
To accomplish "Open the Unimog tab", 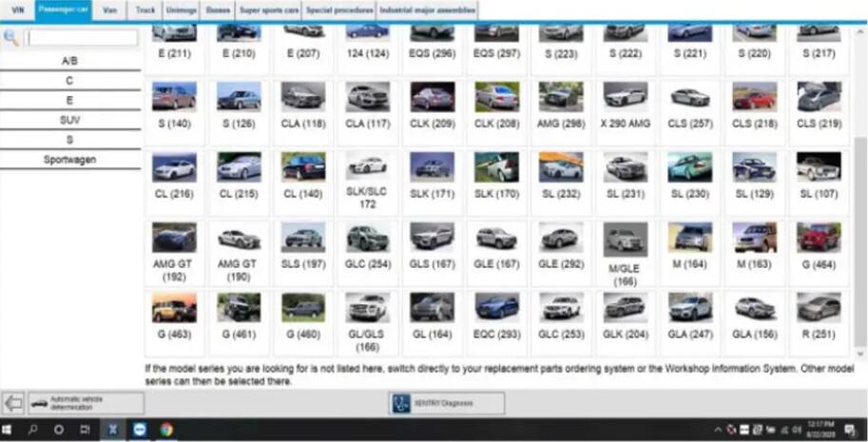I will (181, 10).
